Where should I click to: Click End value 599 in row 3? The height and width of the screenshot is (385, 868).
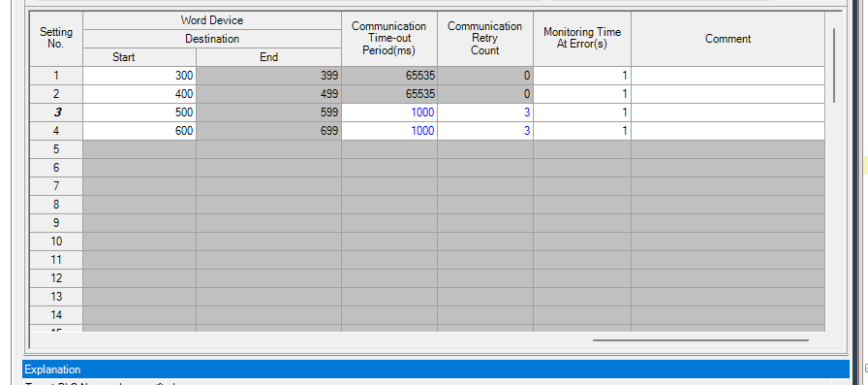pyautogui.click(x=268, y=112)
